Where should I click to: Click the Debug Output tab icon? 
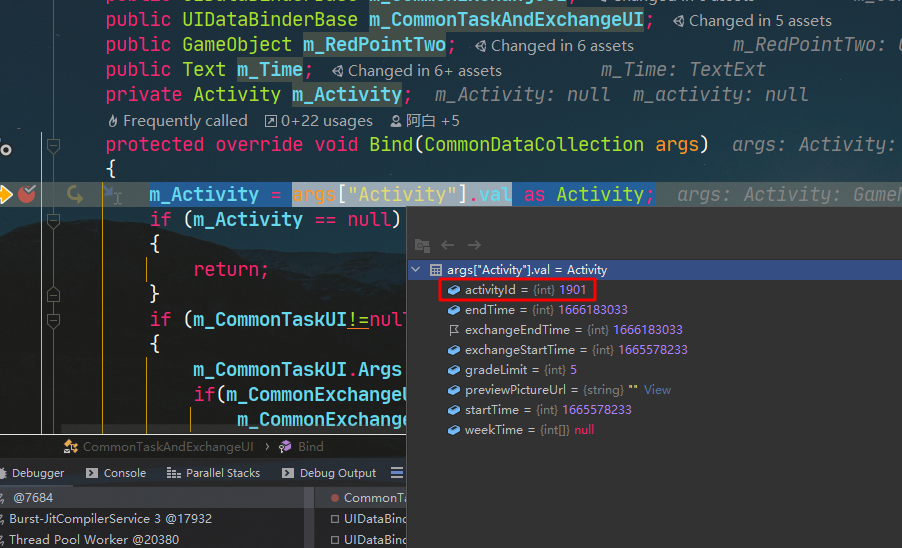pyautogui.click(x=288, y=473)
